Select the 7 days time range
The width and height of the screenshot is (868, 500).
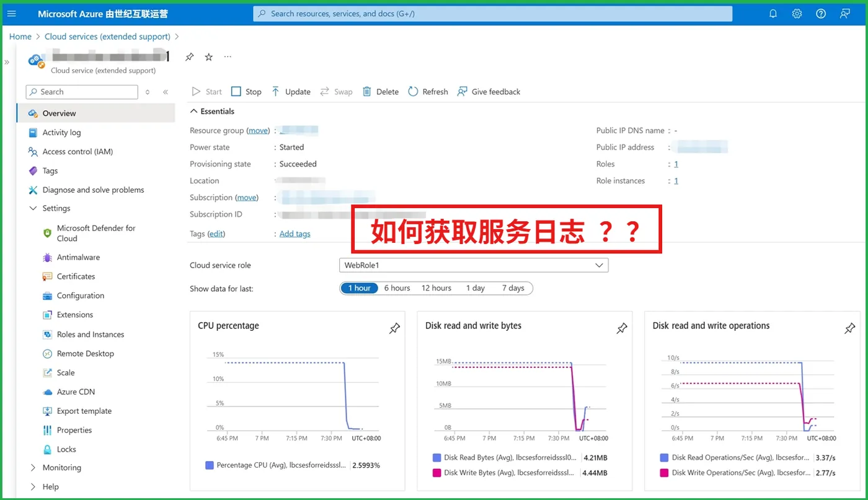513,288
